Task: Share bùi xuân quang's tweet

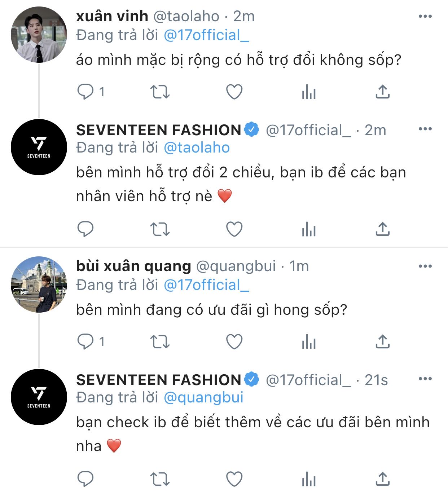Action: click(382, 341)
